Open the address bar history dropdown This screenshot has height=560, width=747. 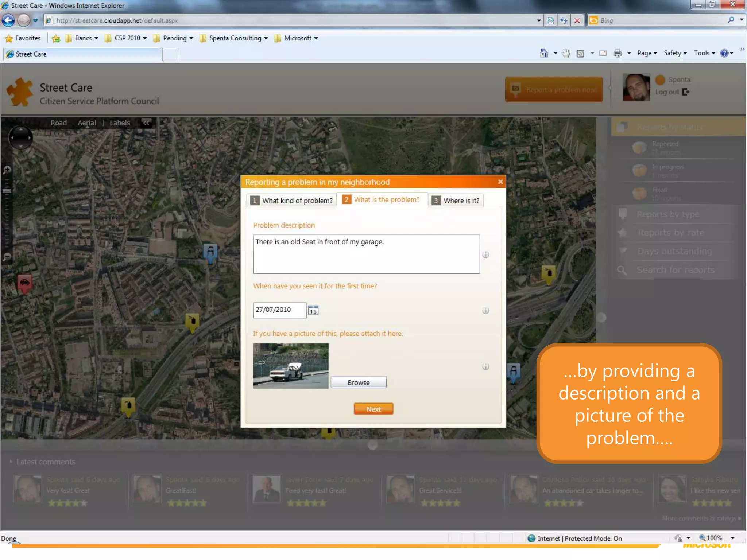539,20
